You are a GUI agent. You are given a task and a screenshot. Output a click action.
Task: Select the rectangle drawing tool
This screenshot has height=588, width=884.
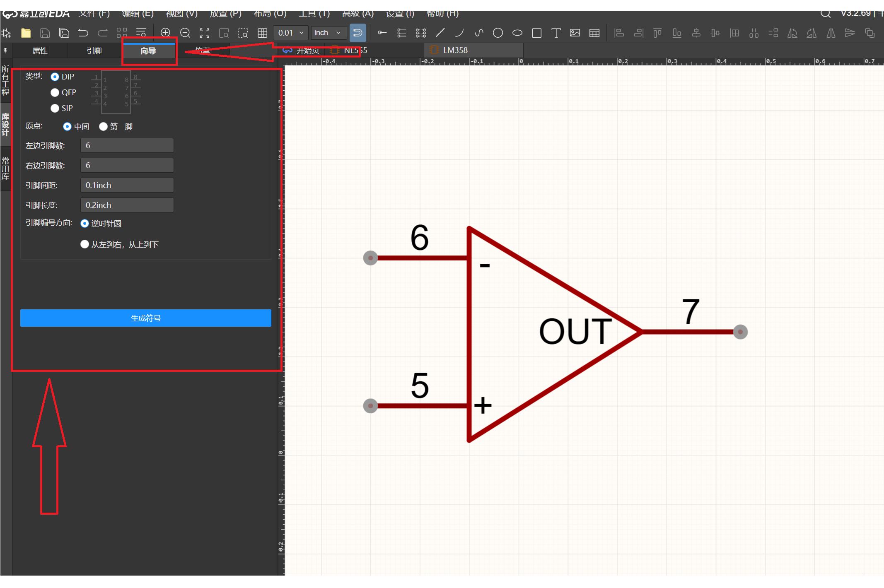click(x=536, y=33)
